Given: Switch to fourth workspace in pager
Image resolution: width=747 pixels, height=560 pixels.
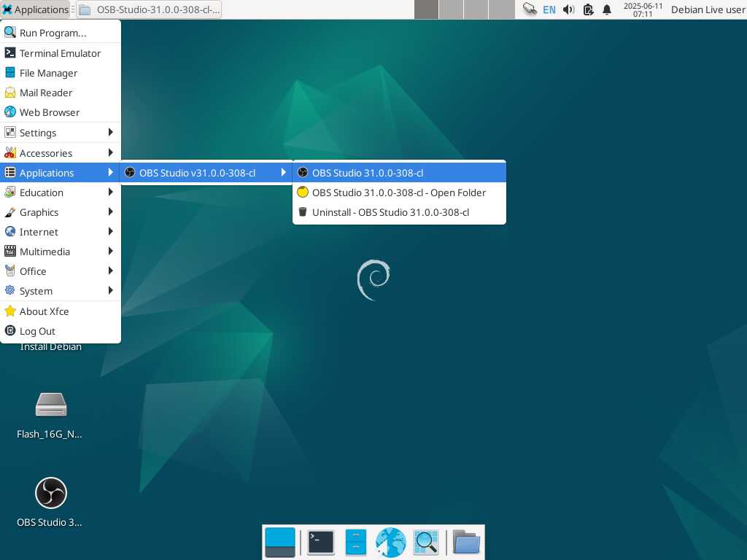Looking at the screenshot, I should [x=501, y=9].
